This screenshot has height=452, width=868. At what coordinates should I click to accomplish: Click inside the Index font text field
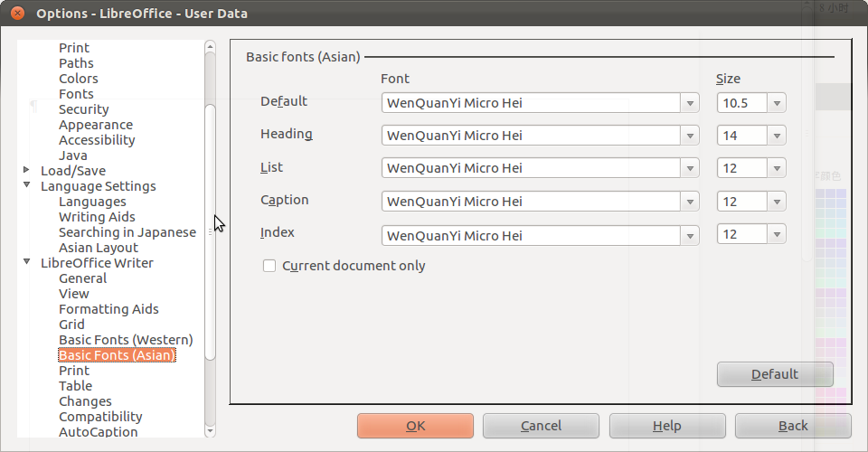pyautogui.click(x=531, y=236)
